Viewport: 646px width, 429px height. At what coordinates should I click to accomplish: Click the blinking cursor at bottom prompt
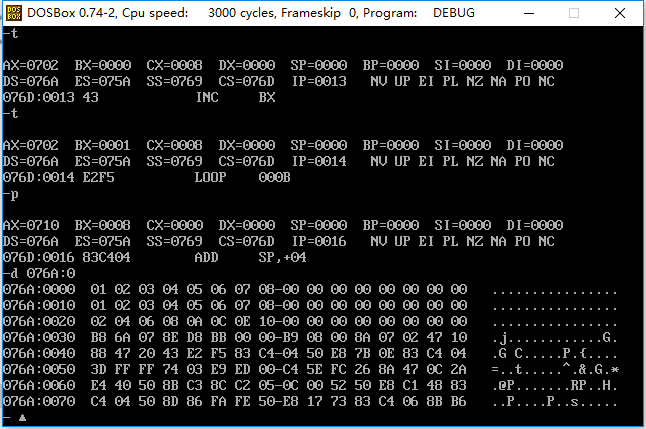pos(22,417)
